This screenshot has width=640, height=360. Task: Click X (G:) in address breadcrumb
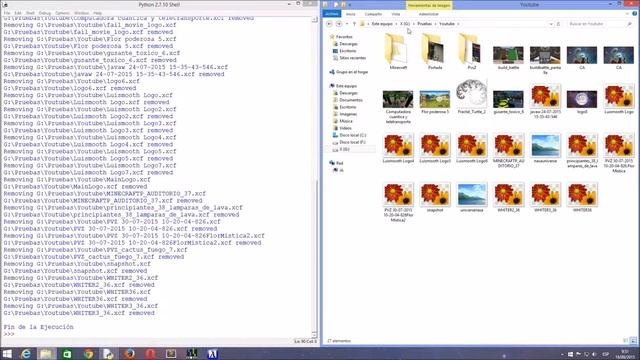404,24
